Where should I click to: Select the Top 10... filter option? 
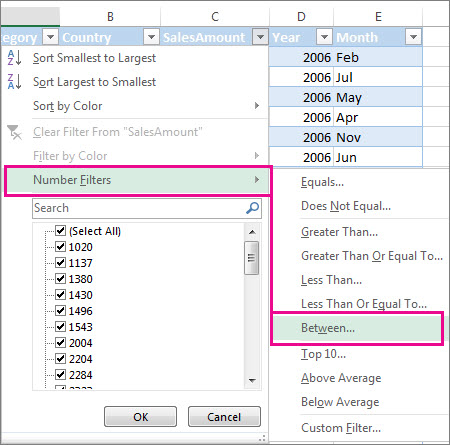tap(323, 354)
